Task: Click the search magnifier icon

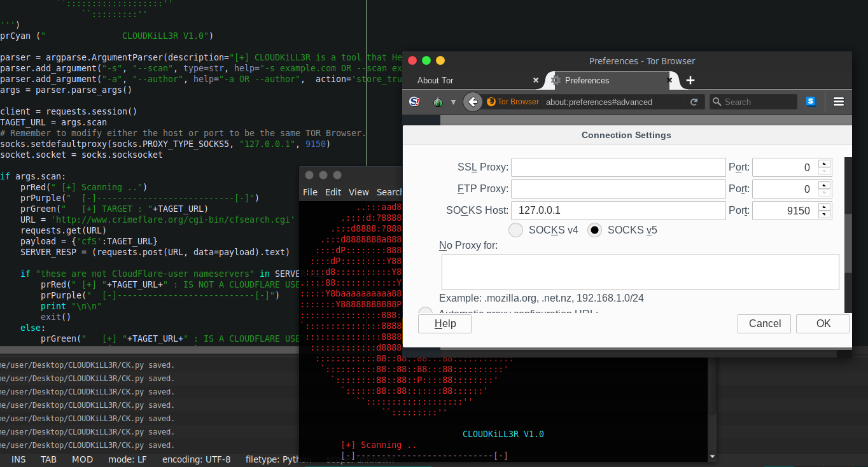Action: (x=717, y=102)
